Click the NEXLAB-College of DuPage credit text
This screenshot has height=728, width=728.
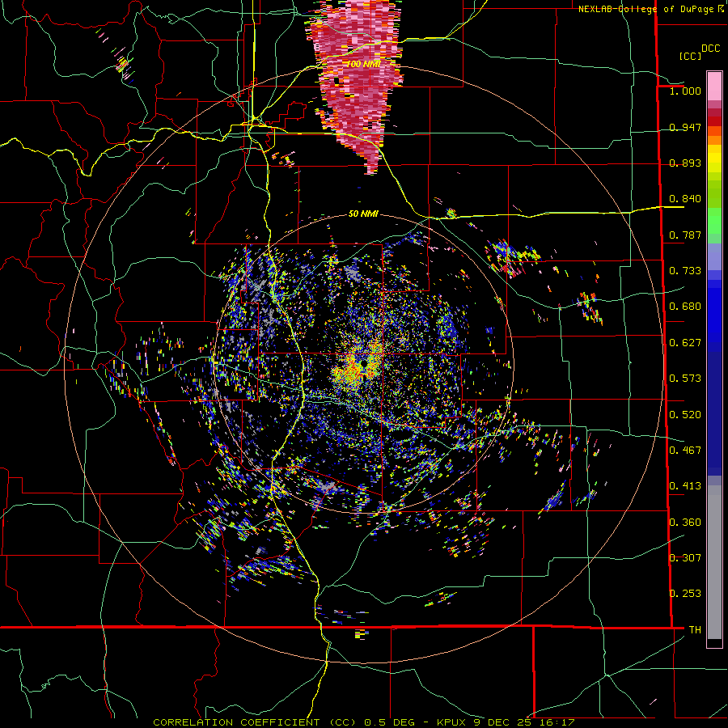point(645,9)
